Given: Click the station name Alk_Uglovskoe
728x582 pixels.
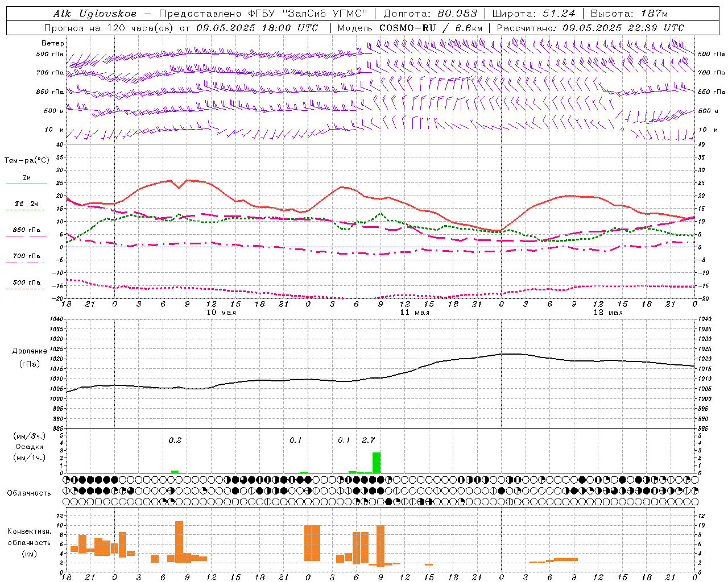Looking at the screenshot, I should (95, 14).
